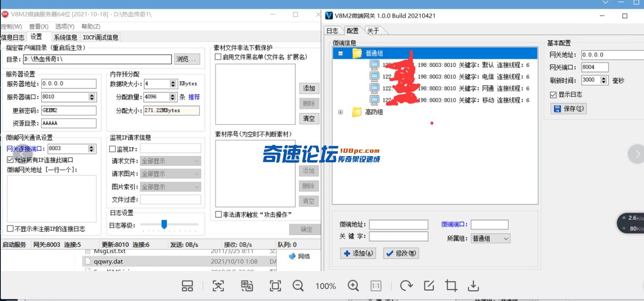Click the 普通组 folder icon
This screenshot has width=644, height=301.
(357, 53)
